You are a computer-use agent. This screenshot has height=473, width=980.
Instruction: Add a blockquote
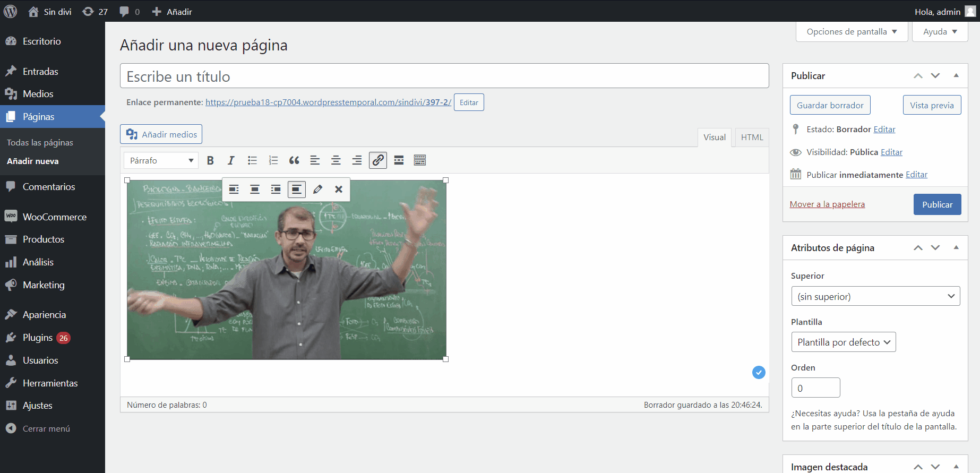click(x=294, y=160)
